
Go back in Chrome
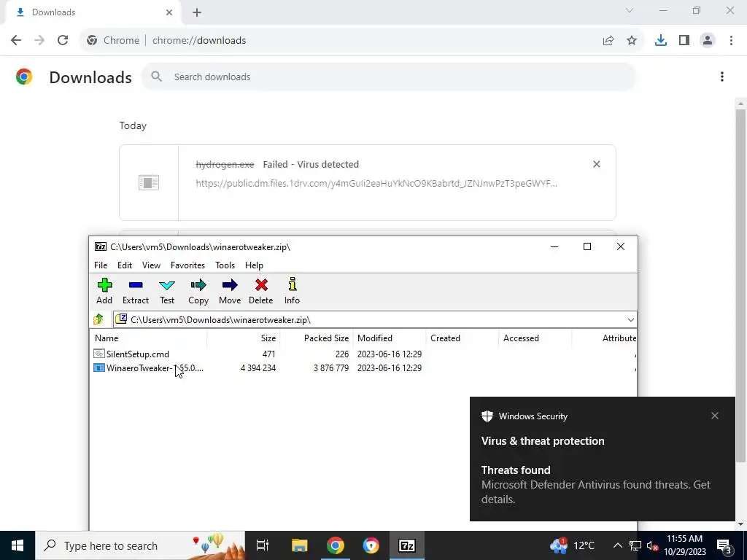(16, 40)
